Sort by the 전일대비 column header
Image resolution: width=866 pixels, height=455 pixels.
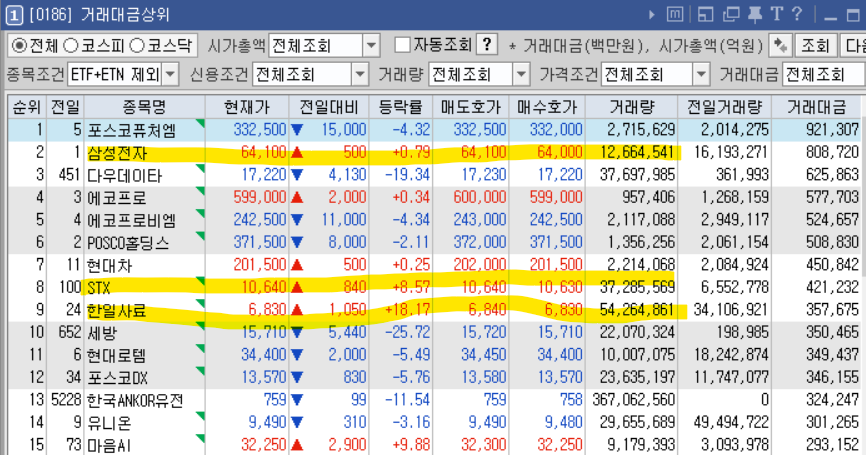point(329,107)
